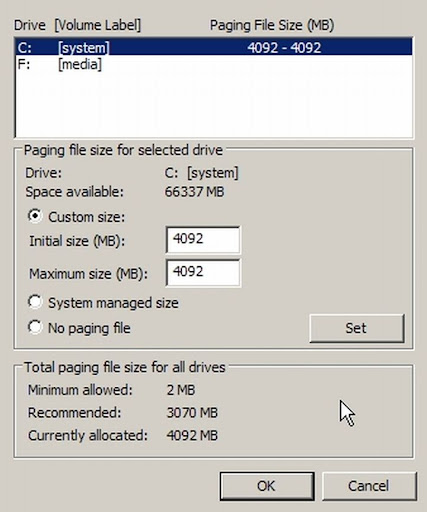The height and width of the screenshot is (512, 427).
Task: Dismiss the dialog with Cancel
Action: point(369,486)
